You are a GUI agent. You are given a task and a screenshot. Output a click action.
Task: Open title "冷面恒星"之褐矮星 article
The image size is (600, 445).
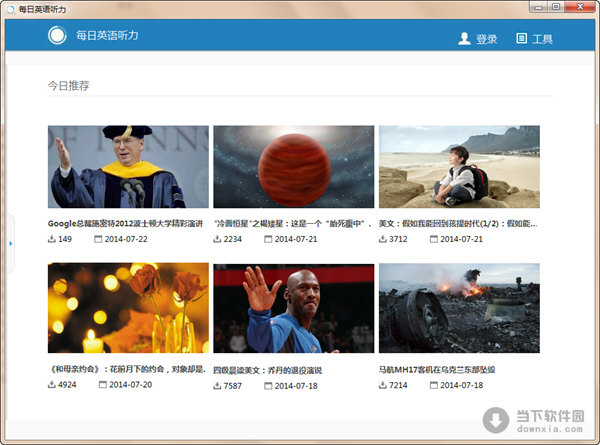pos(292,223)
